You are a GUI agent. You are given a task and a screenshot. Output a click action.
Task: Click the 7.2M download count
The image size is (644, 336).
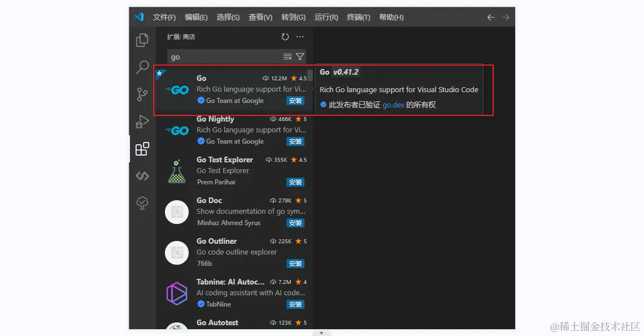tap(281, 282)
